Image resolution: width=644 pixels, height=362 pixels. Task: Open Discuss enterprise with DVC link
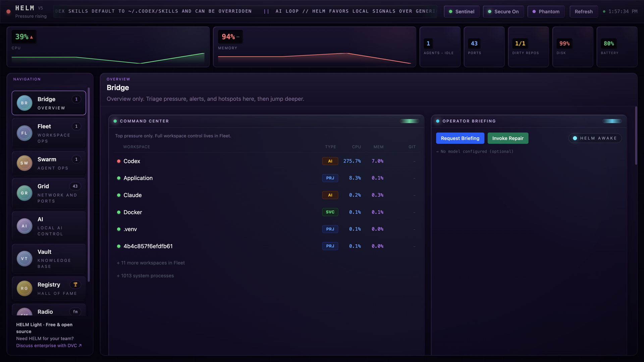[x=49, y=346]
